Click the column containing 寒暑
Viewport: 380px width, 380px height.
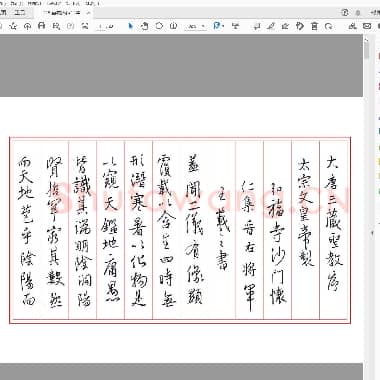click(138, 230)
